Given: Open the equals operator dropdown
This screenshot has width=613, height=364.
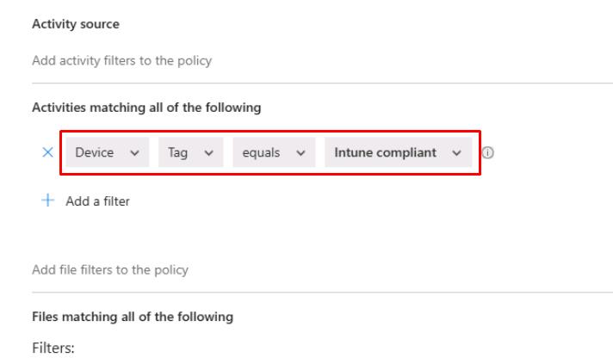Looking at the screenshot, I should [x=273, y=152].
